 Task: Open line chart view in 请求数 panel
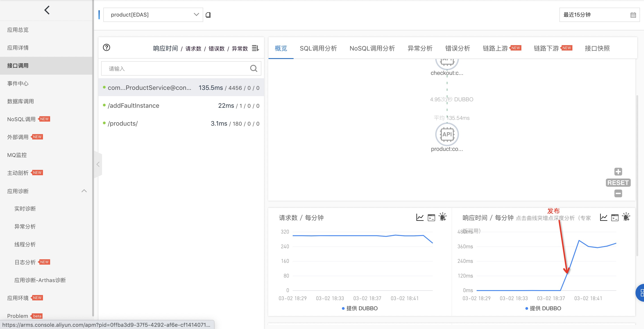[420, 217]
